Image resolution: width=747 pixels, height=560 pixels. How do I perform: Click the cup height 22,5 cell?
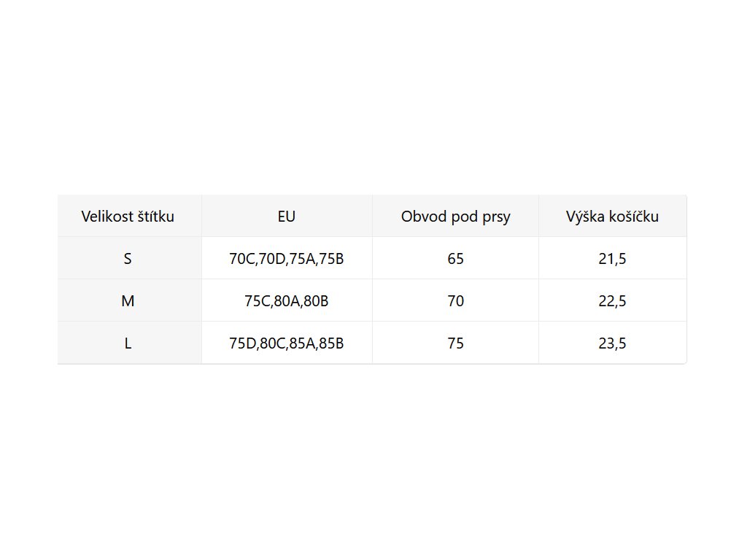[612, 301]
